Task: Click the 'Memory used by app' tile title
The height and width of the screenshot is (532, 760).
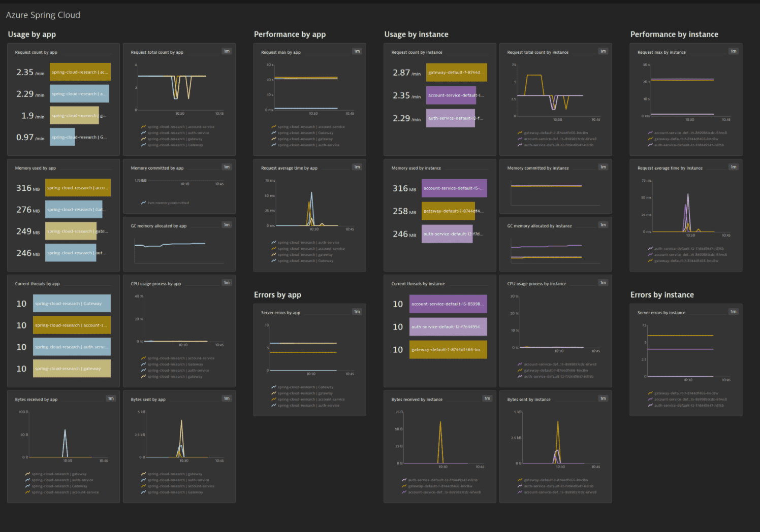Action: click(x=36, y=168)
